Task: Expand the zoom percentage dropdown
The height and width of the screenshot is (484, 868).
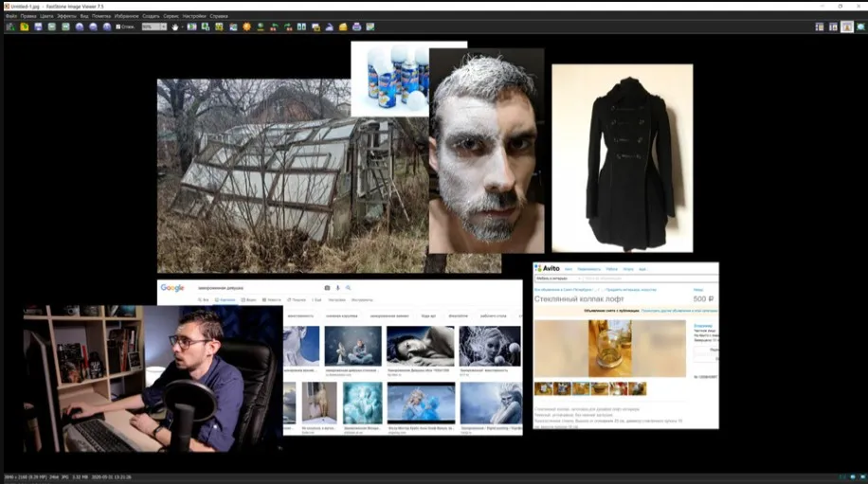Action: [163, 27]
